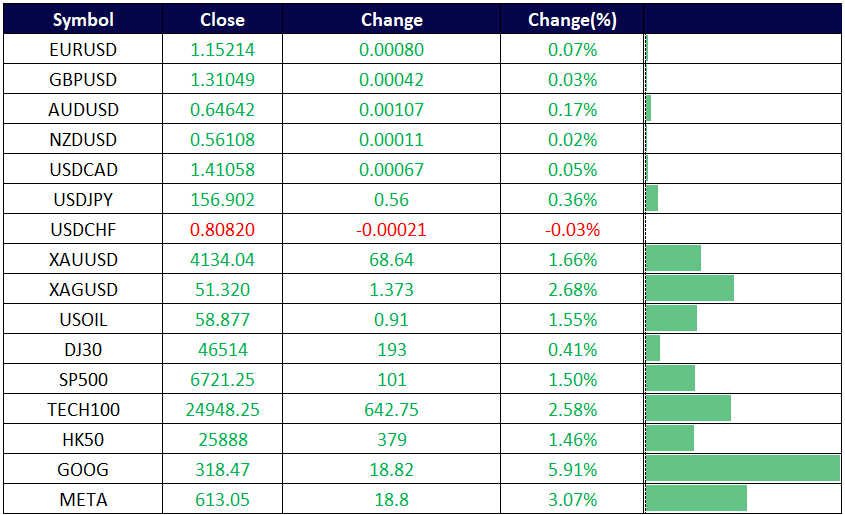Select the Change(%) column header
The width and height of the screenshot is (845, 515).
pyautogui.click(x=573, y=20)
